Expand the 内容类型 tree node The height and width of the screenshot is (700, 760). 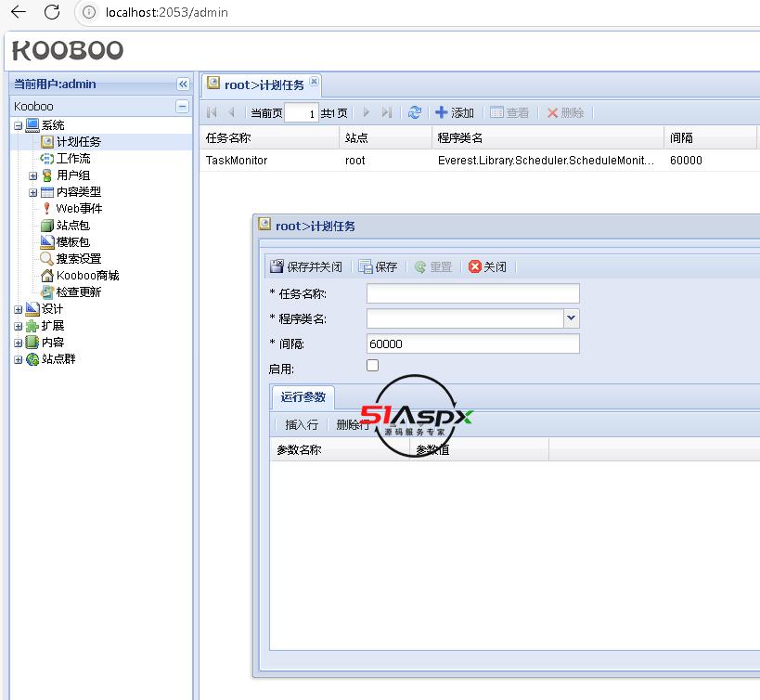pyautogui.click(x=33, y=192)
